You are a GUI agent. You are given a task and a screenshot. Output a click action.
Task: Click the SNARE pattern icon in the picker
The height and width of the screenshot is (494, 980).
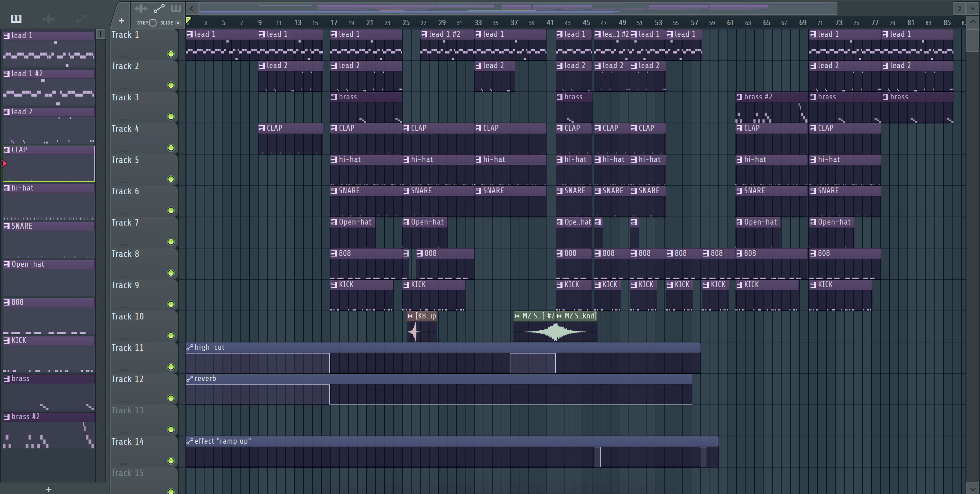[x=7, y=226]
